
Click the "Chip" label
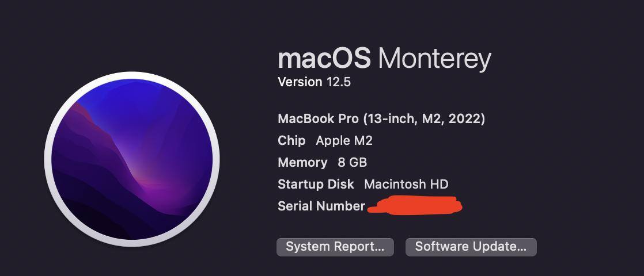tap(291, 141)
